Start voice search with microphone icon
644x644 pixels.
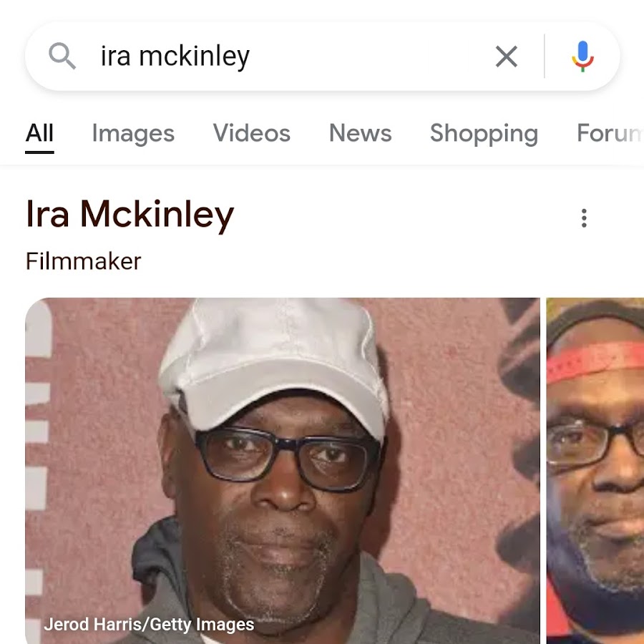[x=582, y=57]
